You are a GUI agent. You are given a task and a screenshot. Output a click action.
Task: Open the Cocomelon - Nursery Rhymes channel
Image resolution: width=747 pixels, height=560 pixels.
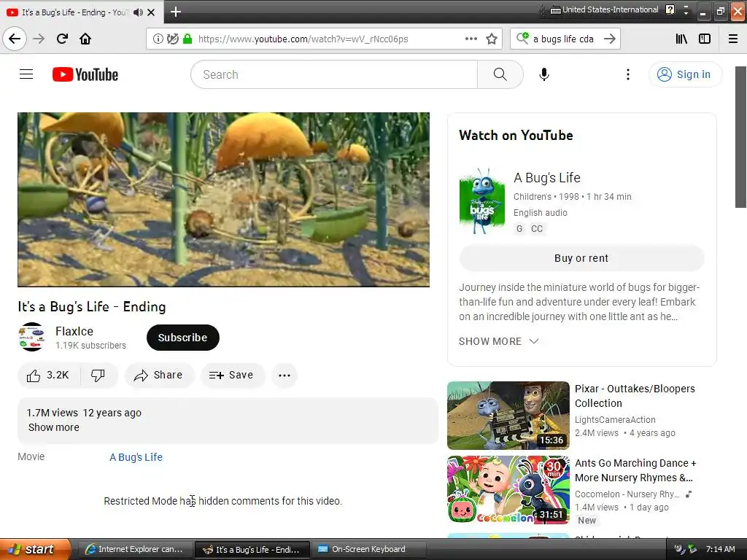(627, 494)
